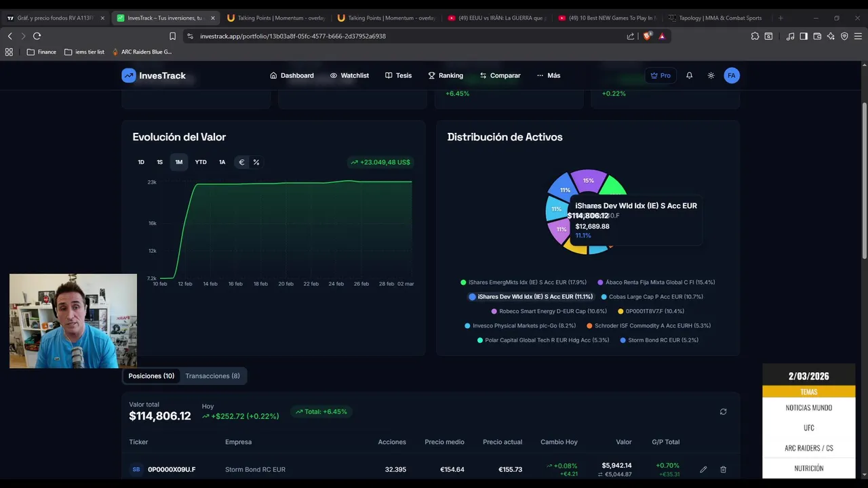The height and width of the screenshot is (488, 868).
Task: Reload the page
Action: 37,36
